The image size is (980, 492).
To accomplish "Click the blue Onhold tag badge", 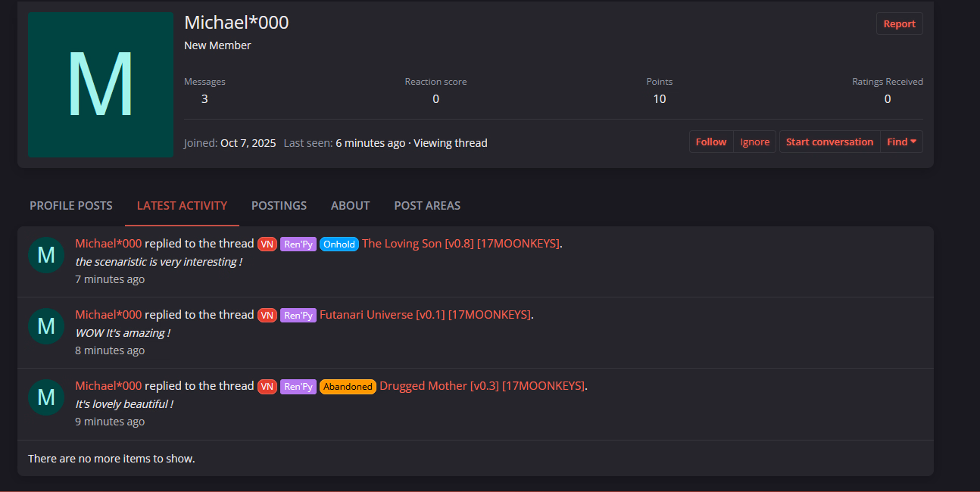I will 339,244.
